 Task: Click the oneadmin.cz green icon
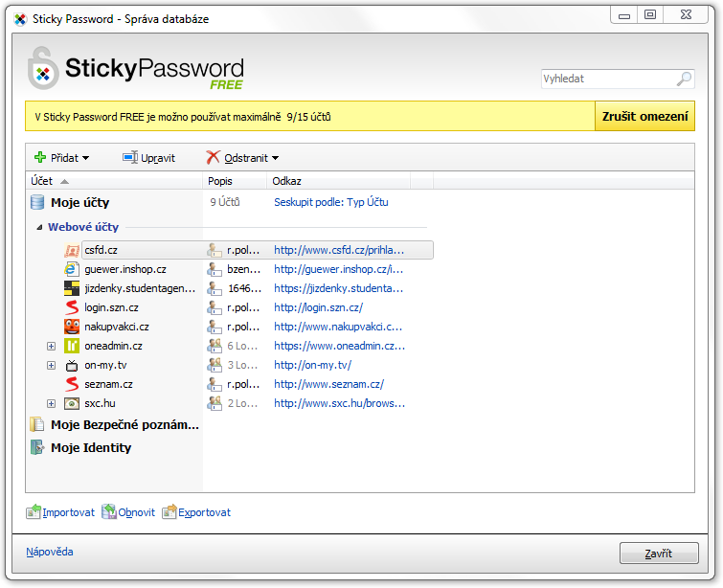point(72,346)
